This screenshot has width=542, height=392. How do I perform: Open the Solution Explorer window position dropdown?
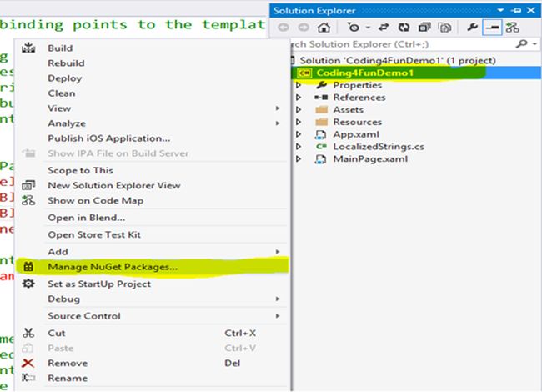tap(500, 10)
